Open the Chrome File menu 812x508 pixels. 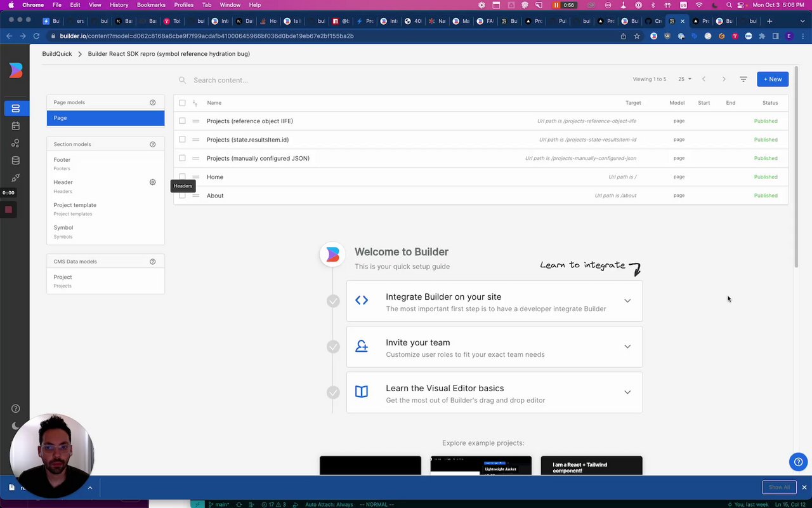click(57, 5)
